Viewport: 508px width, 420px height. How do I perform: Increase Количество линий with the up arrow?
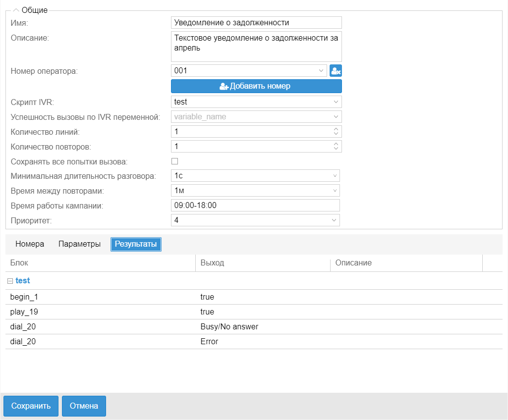pyautogui.click(x=336, y=129)
